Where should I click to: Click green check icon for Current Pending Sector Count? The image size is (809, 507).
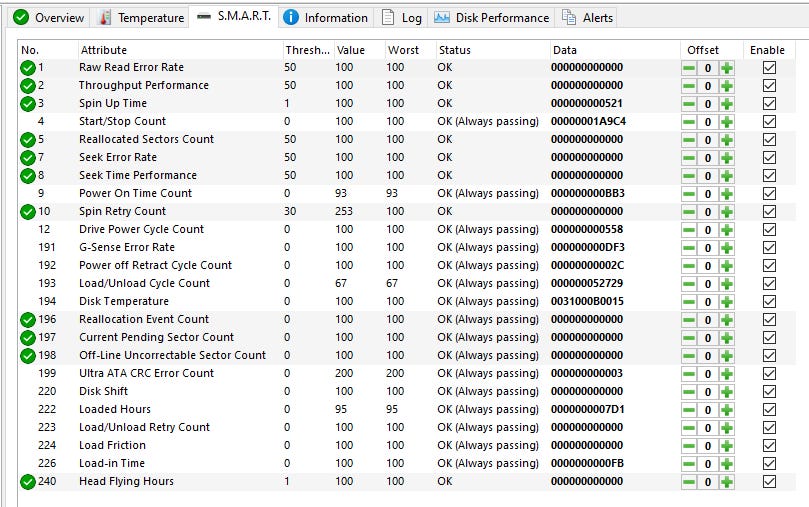[x=27, y=338]
